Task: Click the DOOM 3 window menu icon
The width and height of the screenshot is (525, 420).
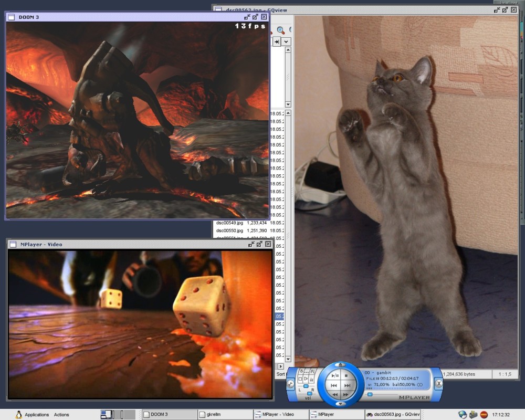Action: [12, 17]
